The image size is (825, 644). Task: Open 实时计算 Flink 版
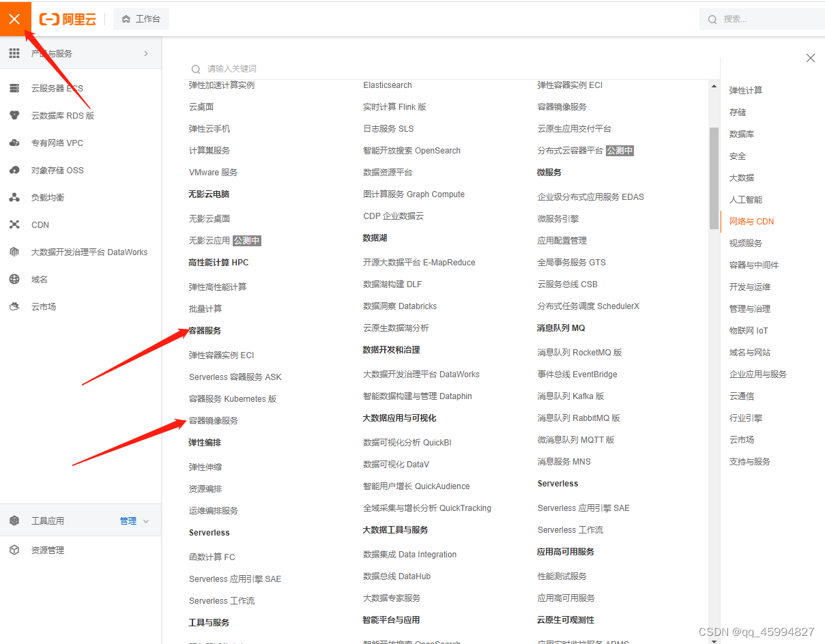[394, 106]
